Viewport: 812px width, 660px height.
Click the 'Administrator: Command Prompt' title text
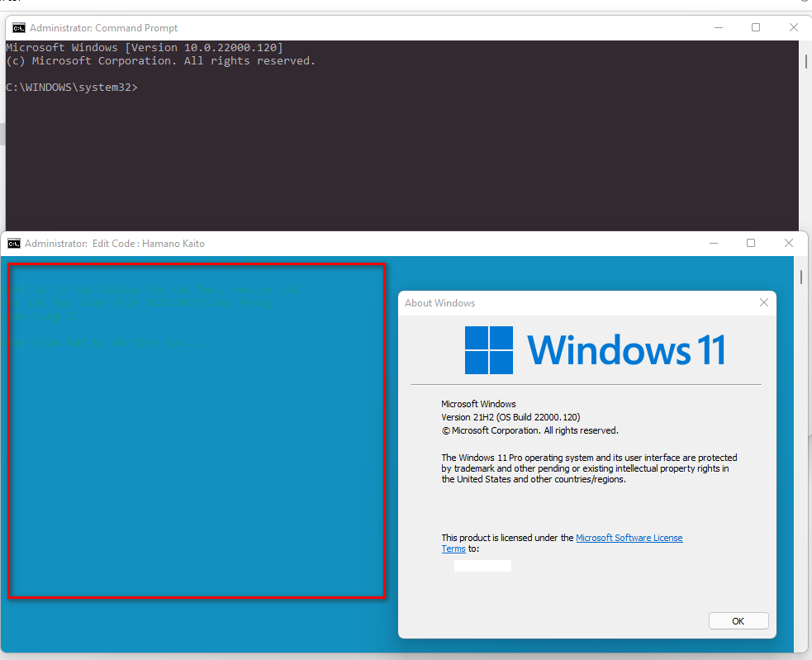point(103,28)
